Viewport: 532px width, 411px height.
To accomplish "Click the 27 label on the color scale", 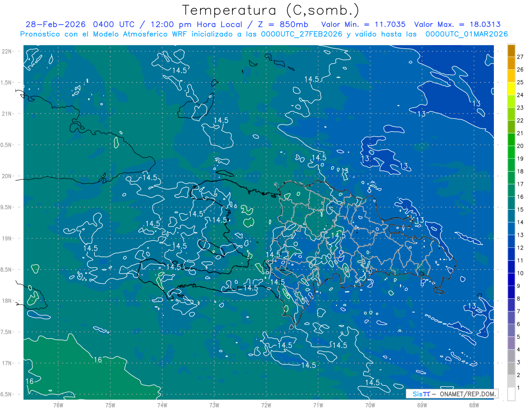I will (520, 56).
